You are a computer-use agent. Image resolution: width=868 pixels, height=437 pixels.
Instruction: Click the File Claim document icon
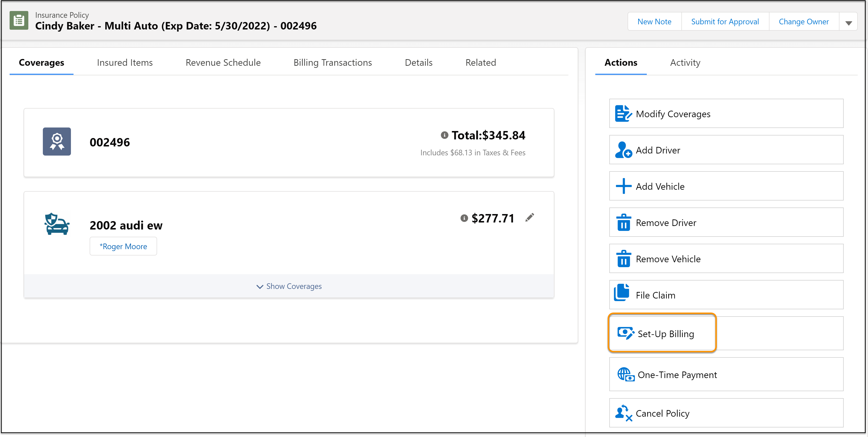coord(622,292)
